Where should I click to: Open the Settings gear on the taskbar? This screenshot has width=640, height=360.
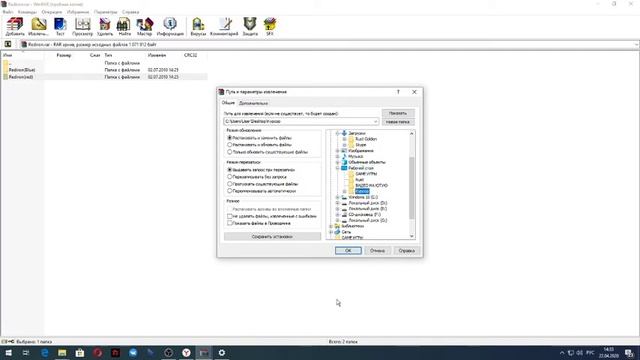click(x=222, y=353)
